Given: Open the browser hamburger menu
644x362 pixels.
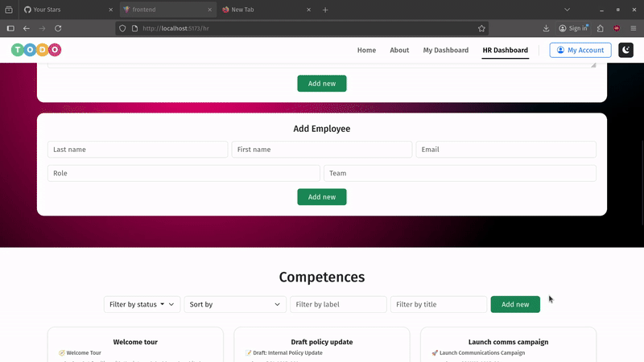Looking at the screenshot, I should click(634, 28).
